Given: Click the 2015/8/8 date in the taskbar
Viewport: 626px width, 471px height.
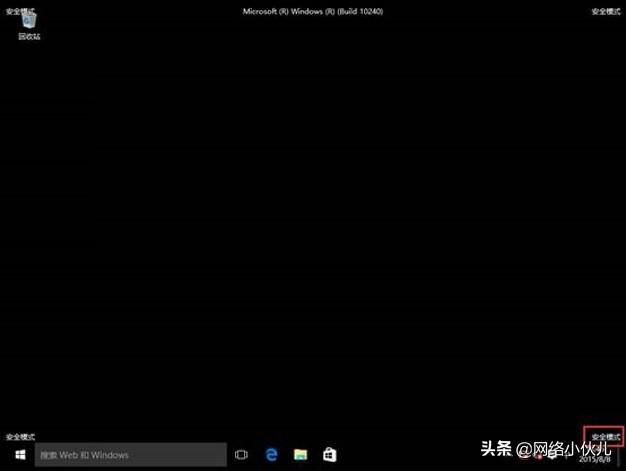Looking at the screenshot, I should click(595, 459).
